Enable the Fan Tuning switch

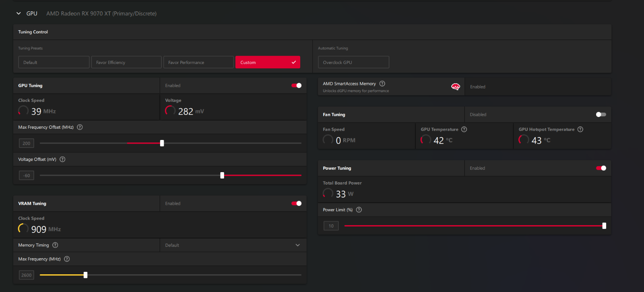pyautogui.click(x=601, y=115)
